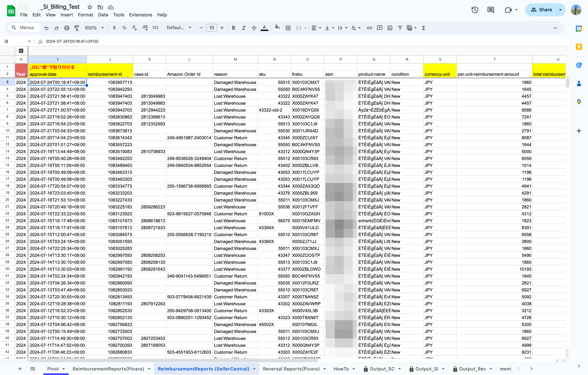Increase the font size
This screenshot has height=375, width=588.
(x=222, y=28)
